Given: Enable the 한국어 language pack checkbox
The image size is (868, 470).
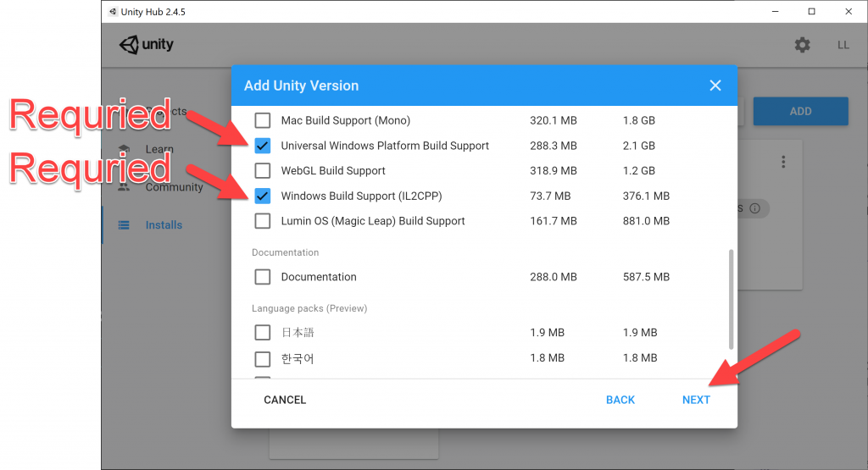Looking at the screenshot, I should 263,359.
